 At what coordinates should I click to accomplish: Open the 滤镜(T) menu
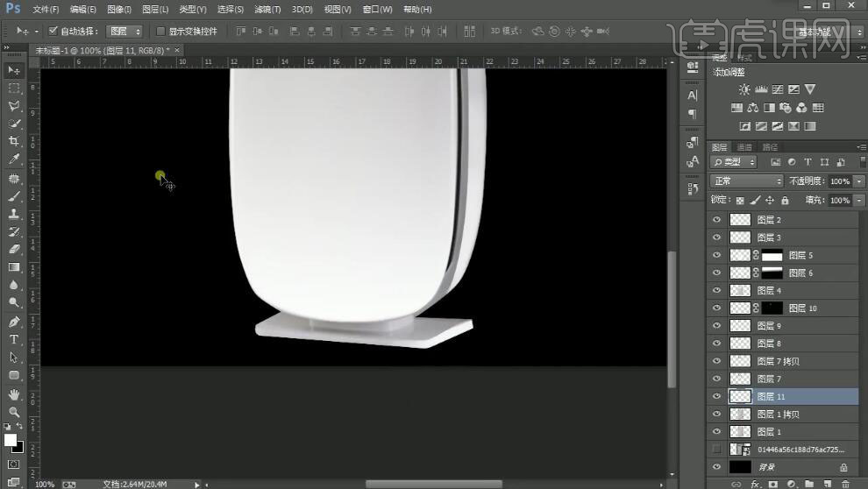267,10
